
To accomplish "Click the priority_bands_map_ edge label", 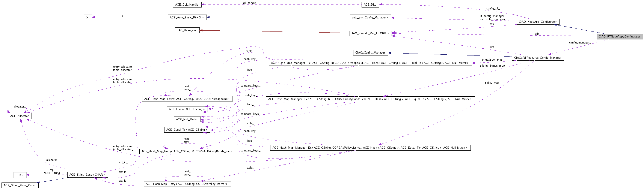I will [x=493, y=66].
